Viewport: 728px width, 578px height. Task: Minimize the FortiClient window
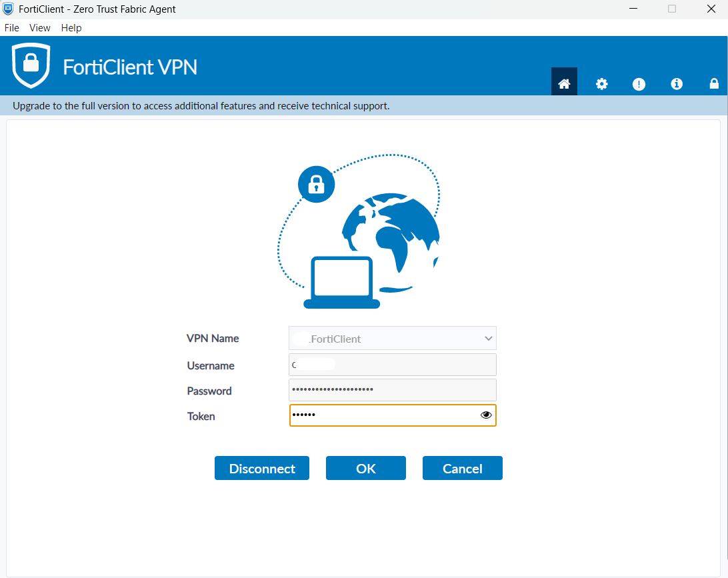633,9
